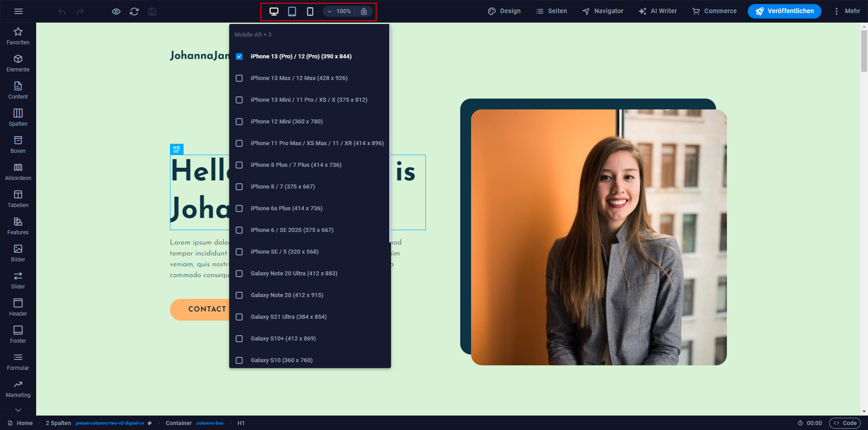
Task: Click the save disk icon
Action: pos(152,11)
